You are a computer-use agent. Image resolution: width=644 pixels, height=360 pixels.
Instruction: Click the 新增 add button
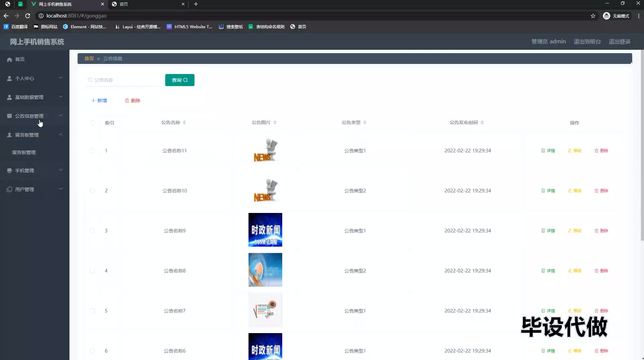pyautogui.click(x=99, y=100)
